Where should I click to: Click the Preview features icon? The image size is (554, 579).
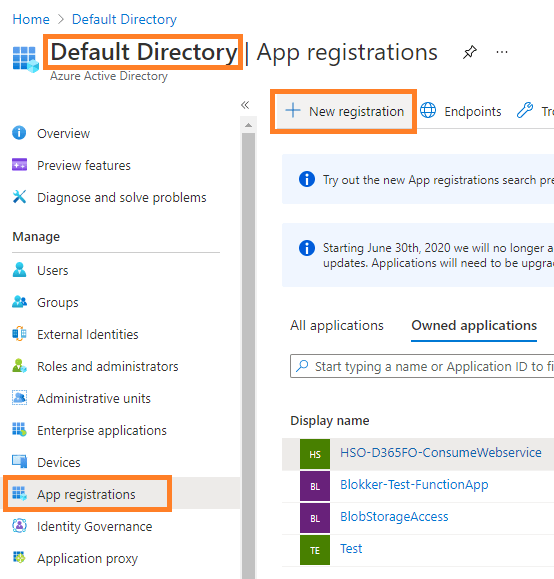(x=19, y=164)
